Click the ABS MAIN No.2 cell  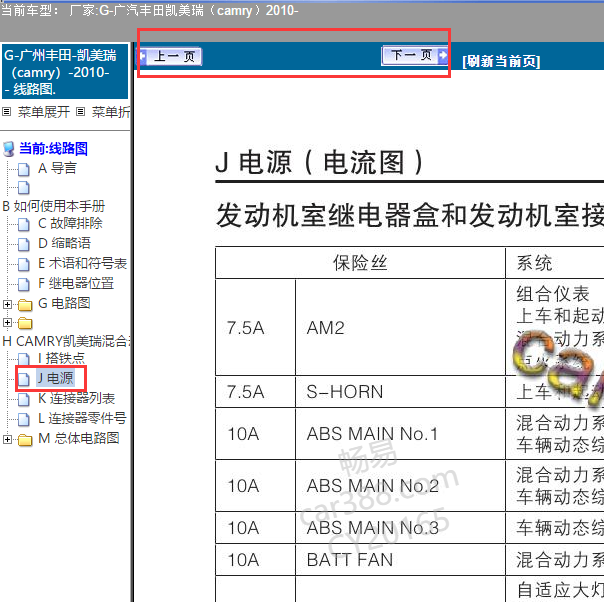pos(400,486)
